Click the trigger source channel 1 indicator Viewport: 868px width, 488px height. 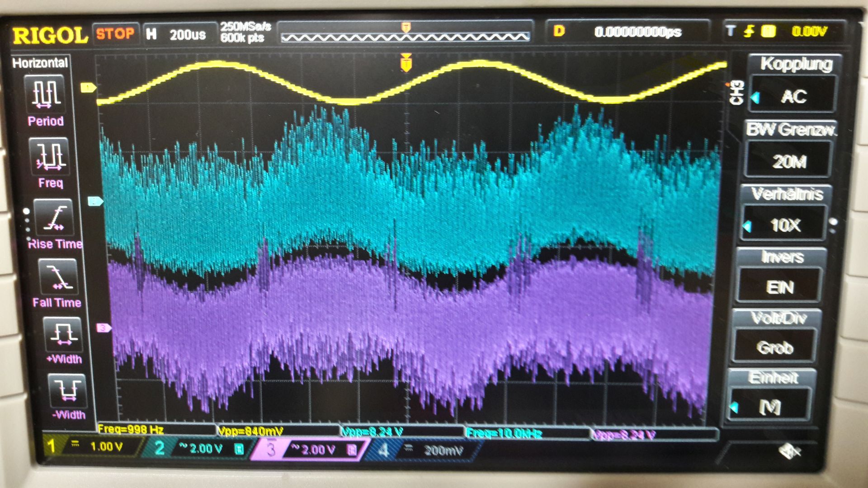click(768, 31)
